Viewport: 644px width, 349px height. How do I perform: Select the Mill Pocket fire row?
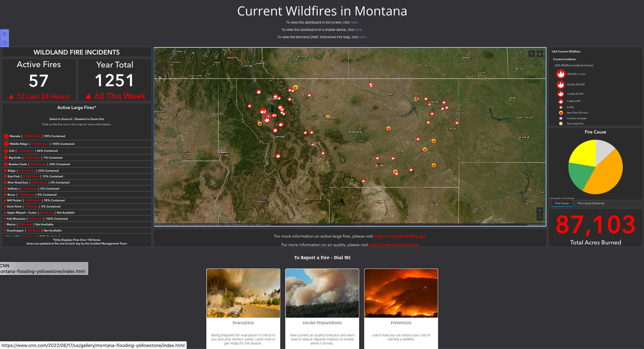tap(76, 201)
